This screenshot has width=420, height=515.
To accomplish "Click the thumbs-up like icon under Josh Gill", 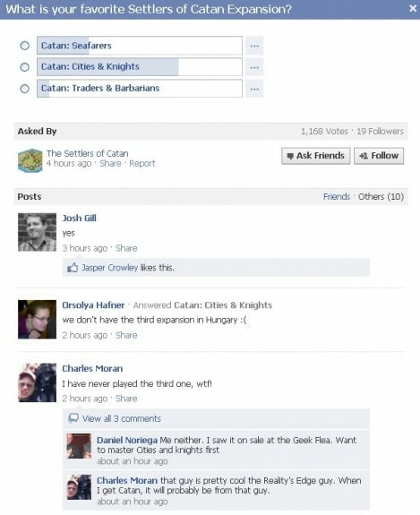I will pos(73,268).
